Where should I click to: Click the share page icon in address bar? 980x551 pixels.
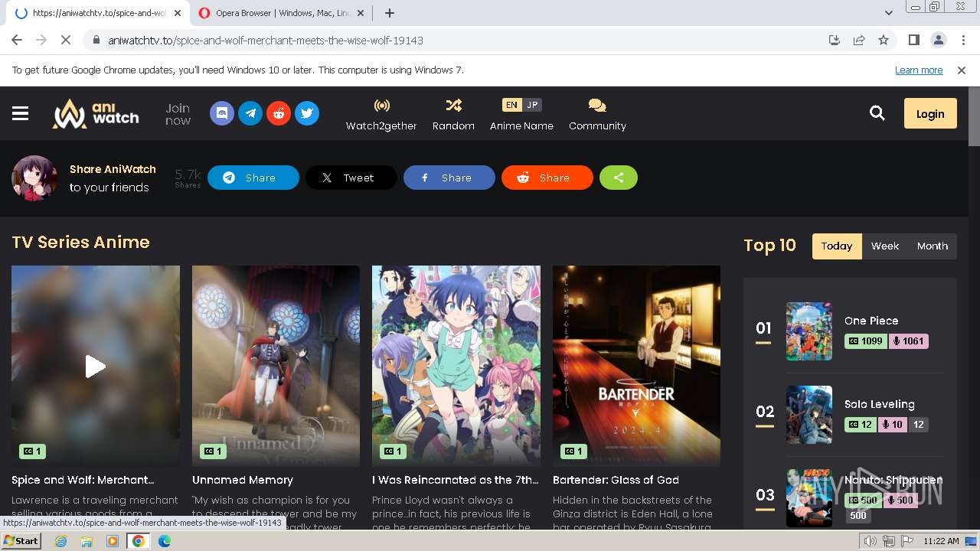tap(859, 40)
